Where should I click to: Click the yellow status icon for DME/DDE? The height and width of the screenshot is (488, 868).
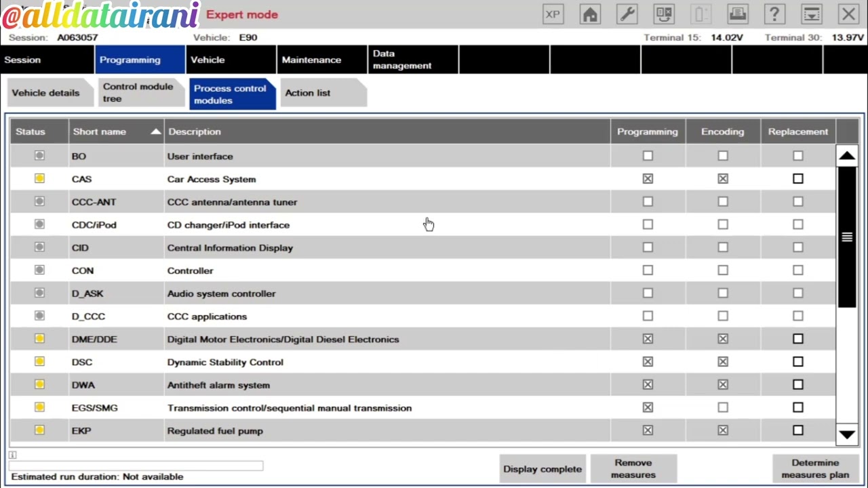(x=39, y=339)
